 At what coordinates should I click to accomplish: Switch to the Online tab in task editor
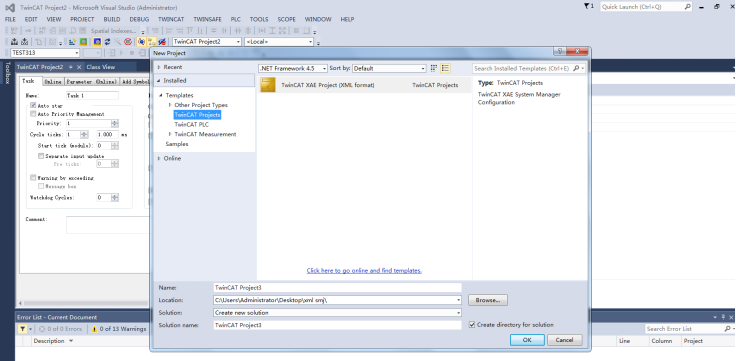[53, 82]
